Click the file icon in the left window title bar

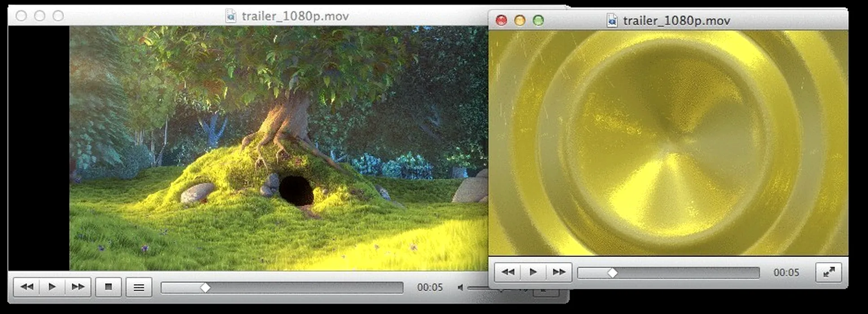[231, 16]
